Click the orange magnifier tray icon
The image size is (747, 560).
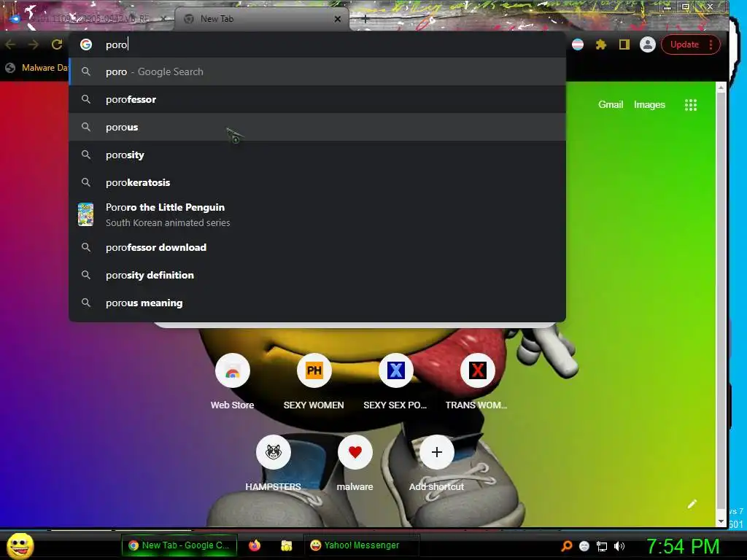coord(566,546)
